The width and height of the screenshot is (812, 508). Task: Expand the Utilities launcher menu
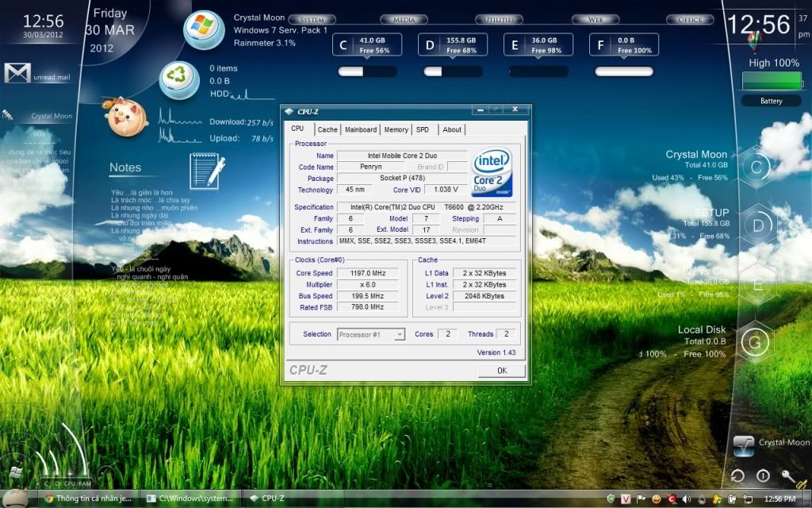coord(499,20)
